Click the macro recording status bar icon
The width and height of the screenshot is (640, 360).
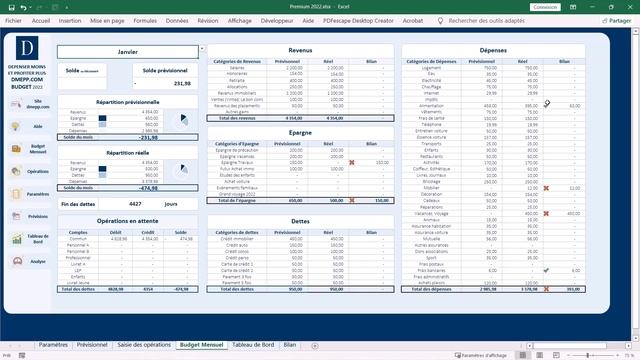(x=22, y=356)
